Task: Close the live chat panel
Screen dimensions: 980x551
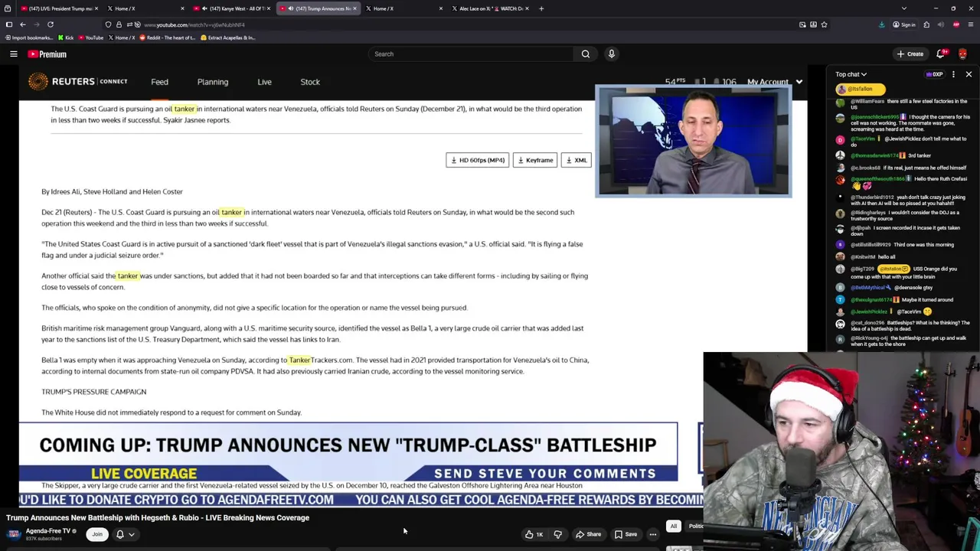Action: [x=969, y=74]
